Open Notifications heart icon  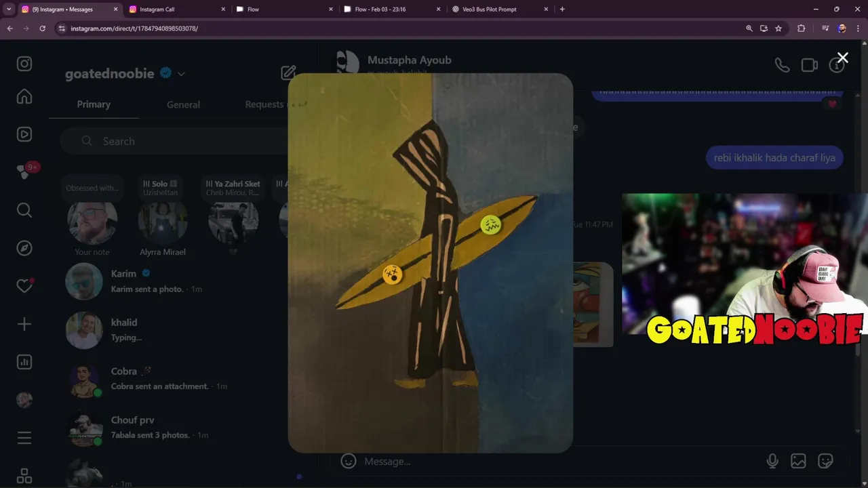pyautogui.click(x=24, y=286)
